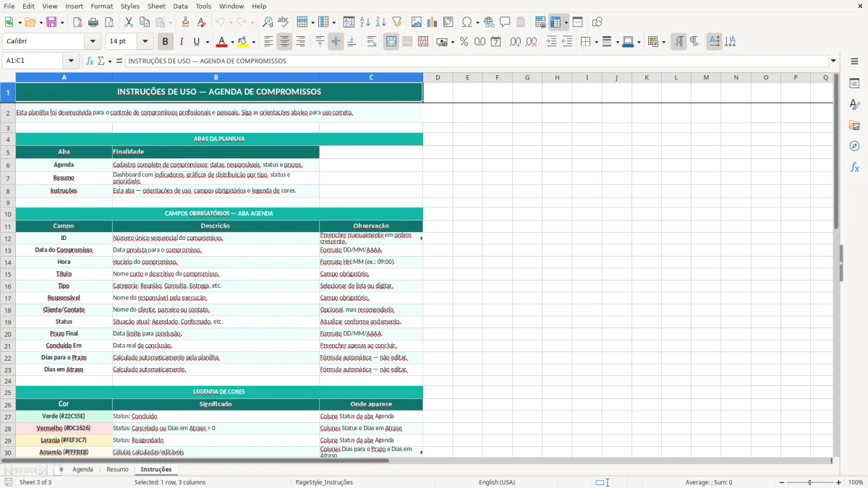Toggle bold formatting

tap(165, 42)
